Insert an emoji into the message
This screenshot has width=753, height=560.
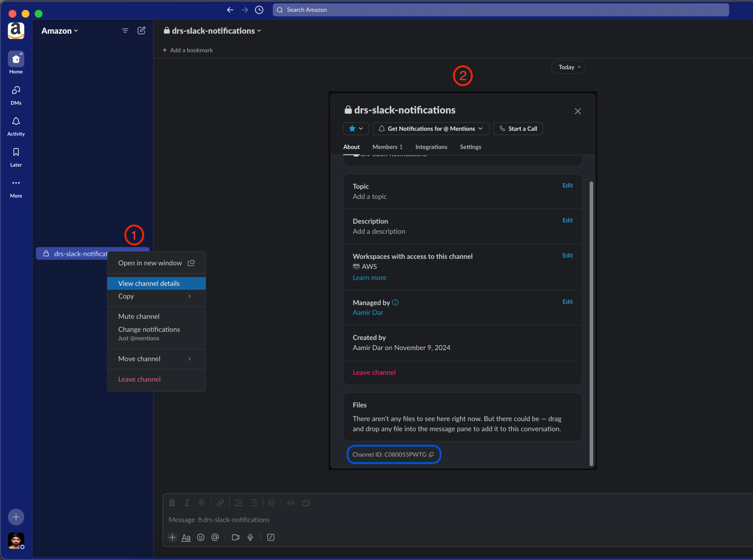pos(200,537)
